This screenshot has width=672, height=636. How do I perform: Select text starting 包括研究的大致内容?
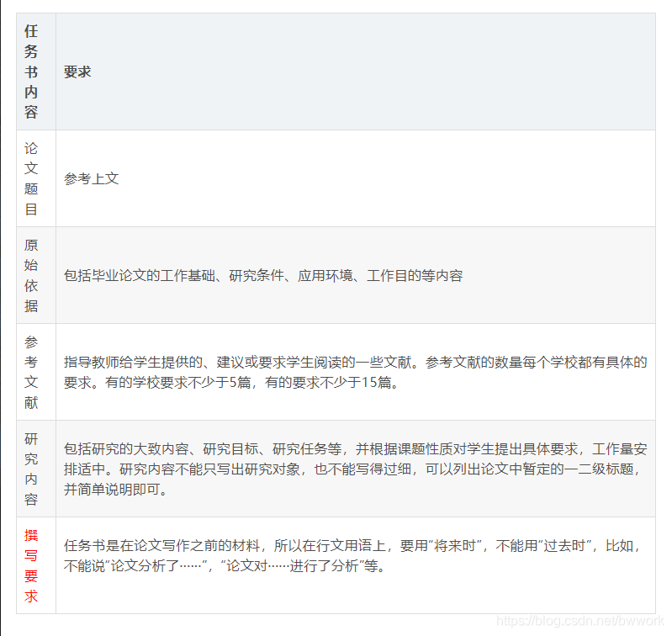(x=355, y=469)
